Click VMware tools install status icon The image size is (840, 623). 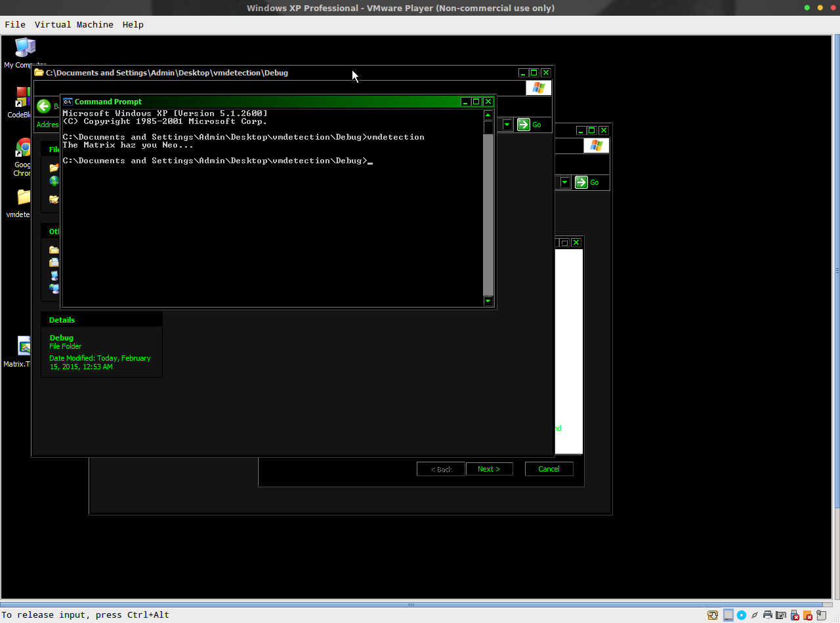(x=713, y=615)
